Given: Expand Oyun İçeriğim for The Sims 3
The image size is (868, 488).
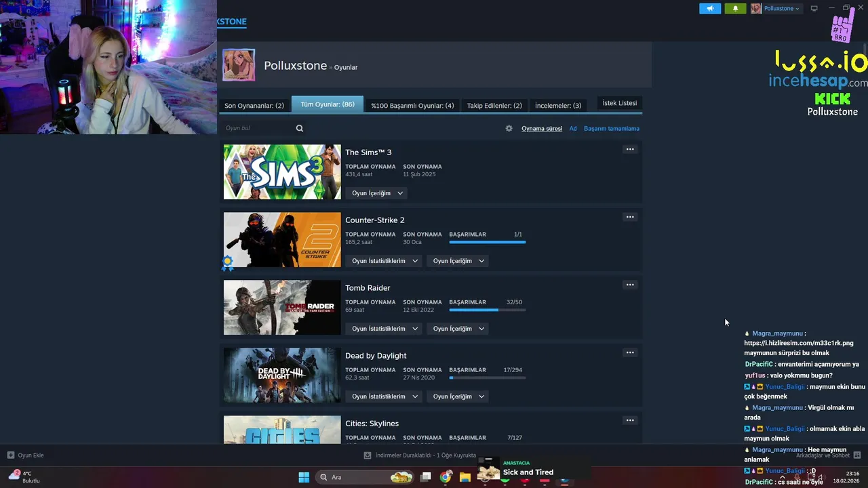Looking at the screenshot, I should 377,193.
